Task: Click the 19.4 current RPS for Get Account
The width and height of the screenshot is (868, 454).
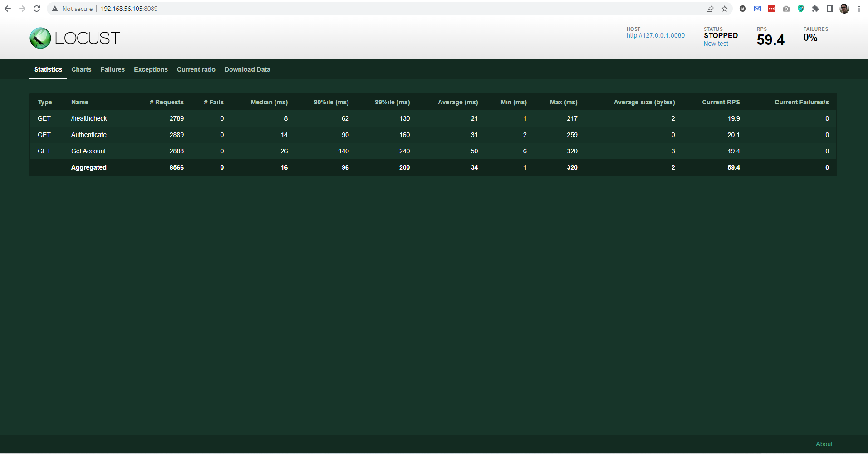Action: pyautogui.click(x=734, y=151)
